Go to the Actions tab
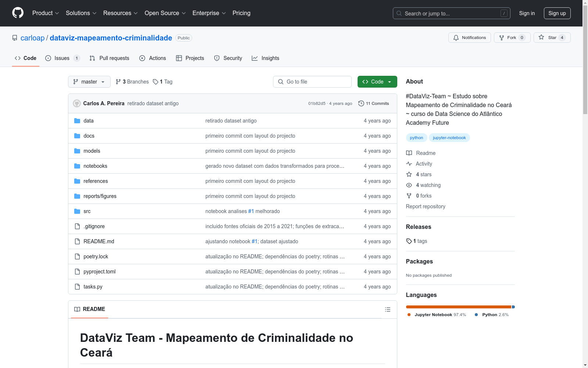The image size is (588, 368). coord(153,58)
